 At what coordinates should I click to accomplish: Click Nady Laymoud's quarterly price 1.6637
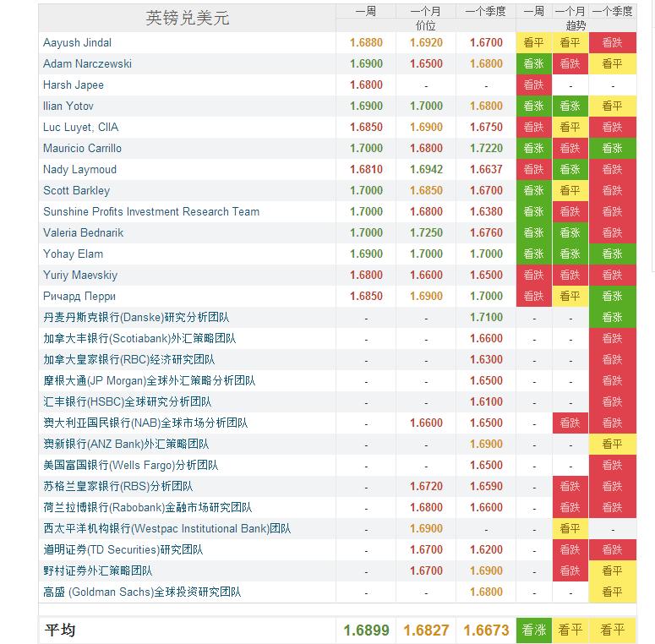(x=486, y=169)
